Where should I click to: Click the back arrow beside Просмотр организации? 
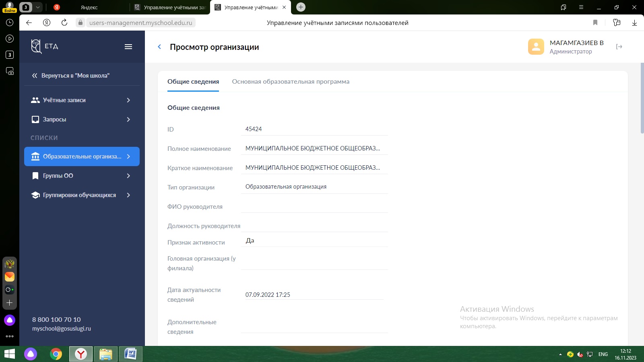pos(159,47)
